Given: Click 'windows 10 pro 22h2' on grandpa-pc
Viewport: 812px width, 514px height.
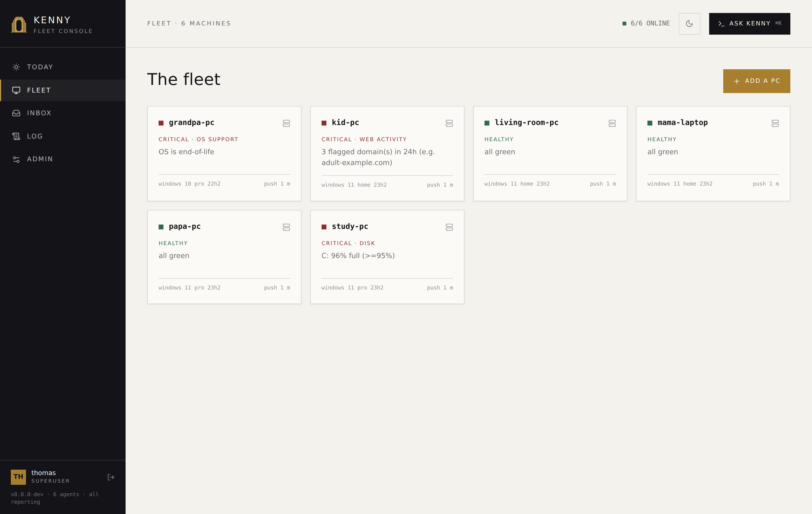Looking at the screenshot, I should tap(189, 184).
